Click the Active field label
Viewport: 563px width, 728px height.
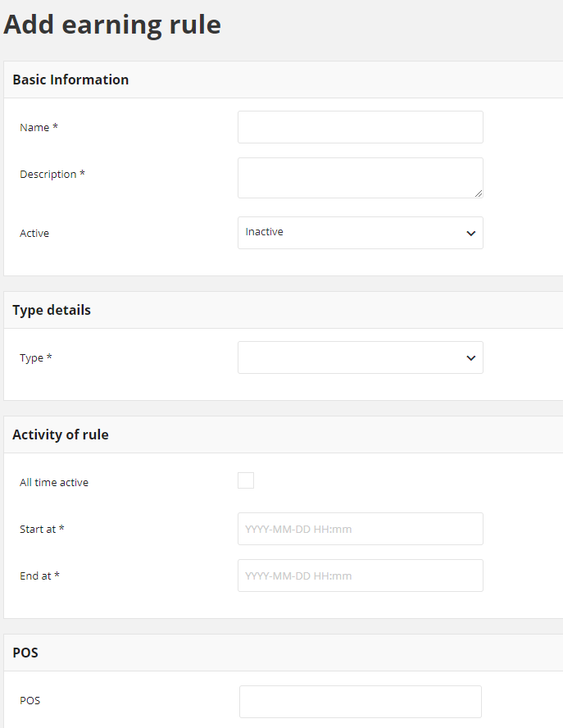(x=34, y=233)
